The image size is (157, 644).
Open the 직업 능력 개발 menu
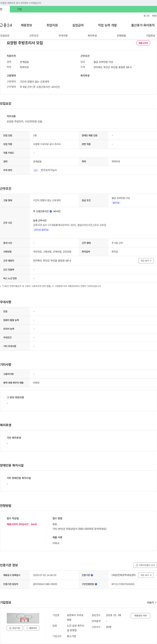[x=107, y=25]
